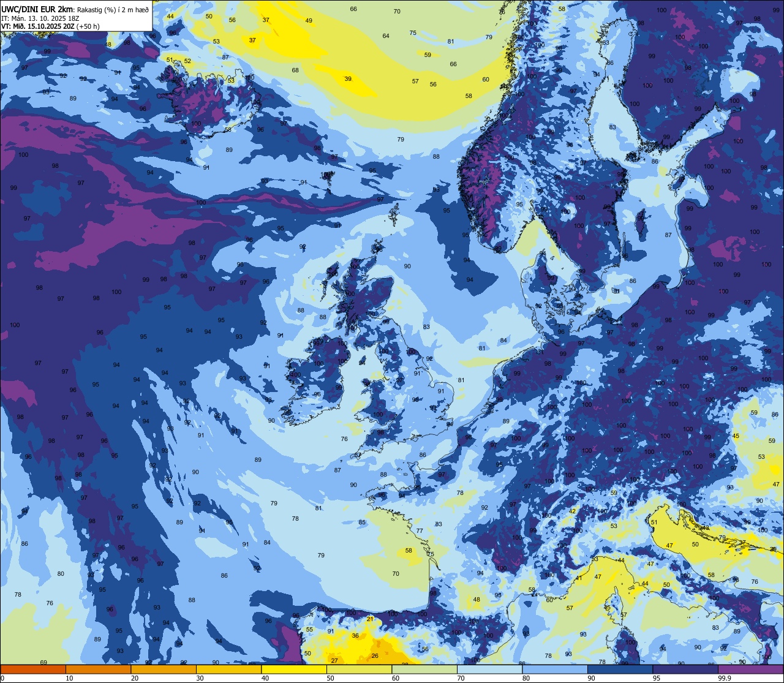Viewport: 784px width, 683px height.
Task: Click the 60–70 light green legend segment
Action: 424,669
